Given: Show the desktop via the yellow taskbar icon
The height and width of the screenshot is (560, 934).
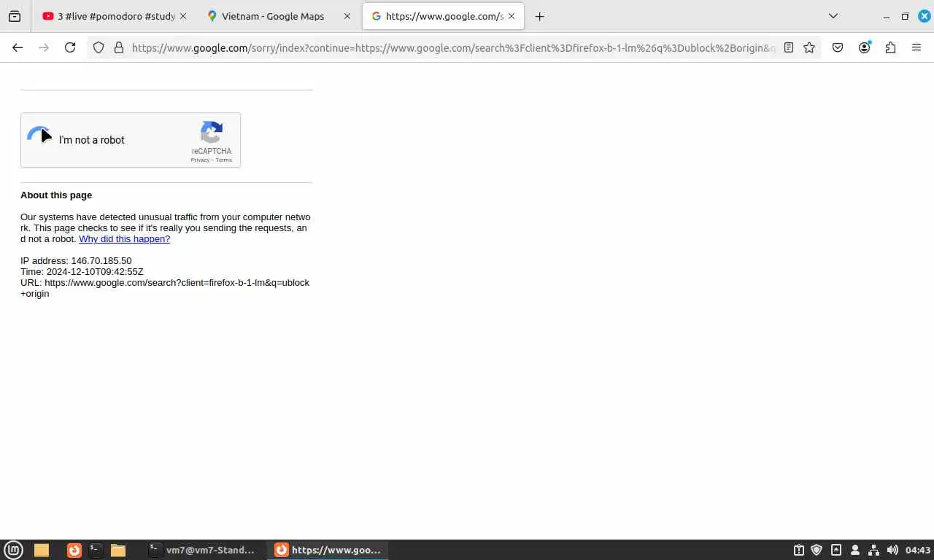Looking at the screenshot, I should pos(42,550).
